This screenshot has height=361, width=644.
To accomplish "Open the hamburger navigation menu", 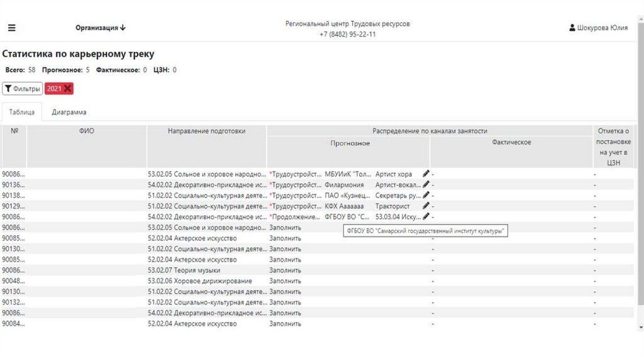I will 11,28.
